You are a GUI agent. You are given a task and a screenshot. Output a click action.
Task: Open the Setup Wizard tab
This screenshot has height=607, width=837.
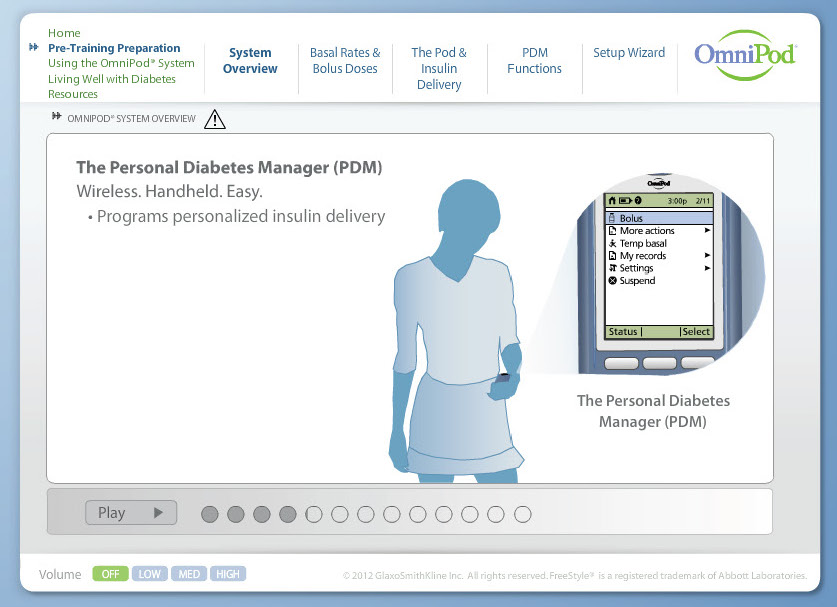(629, 53)
